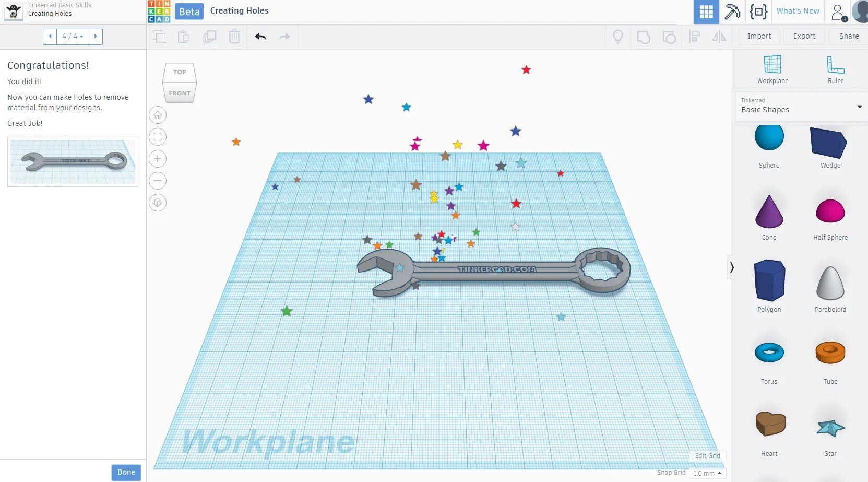Switch the orthographic perspective view icon

pos(158,203)
